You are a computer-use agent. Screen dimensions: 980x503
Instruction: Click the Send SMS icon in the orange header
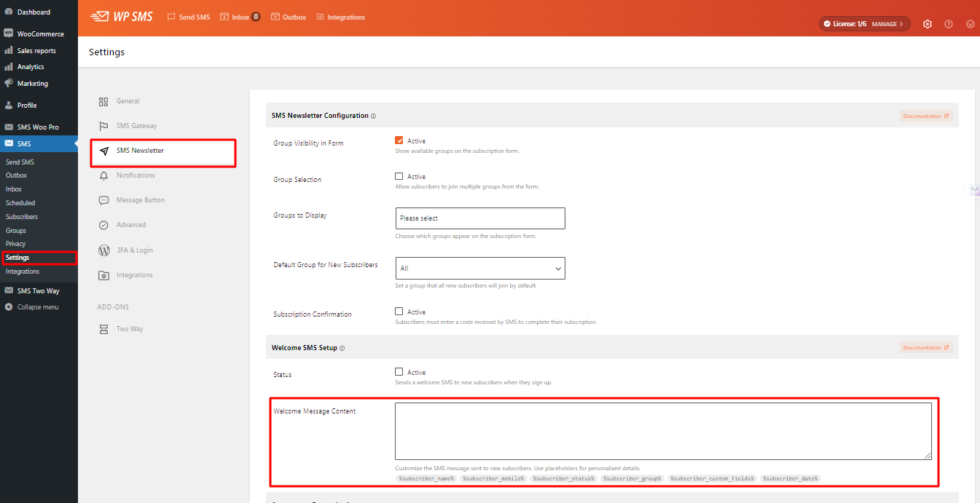tap(171, 17)
